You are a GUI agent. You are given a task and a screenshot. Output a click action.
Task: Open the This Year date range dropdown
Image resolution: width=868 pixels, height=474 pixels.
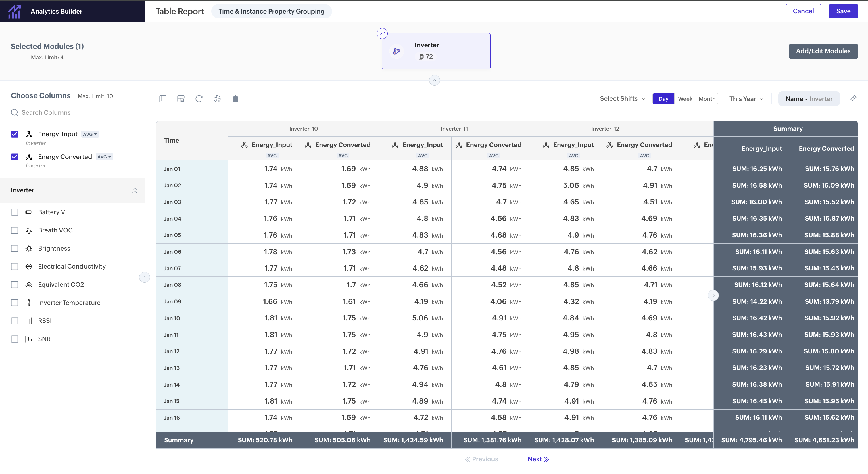pyautogui.click(x=746, y=99)
